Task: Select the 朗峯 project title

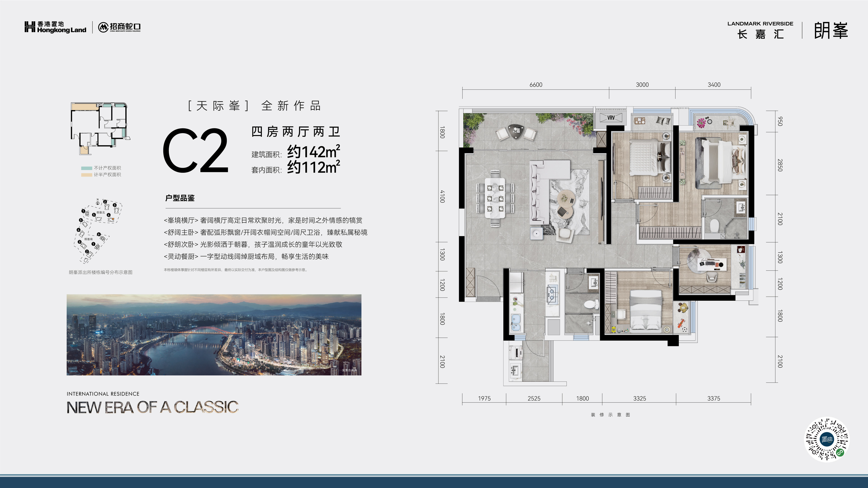Action: click(x=831, y=31)
